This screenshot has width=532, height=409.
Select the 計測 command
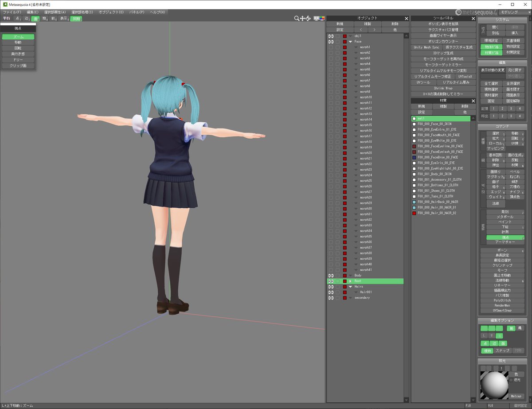(x=505, y=232)
